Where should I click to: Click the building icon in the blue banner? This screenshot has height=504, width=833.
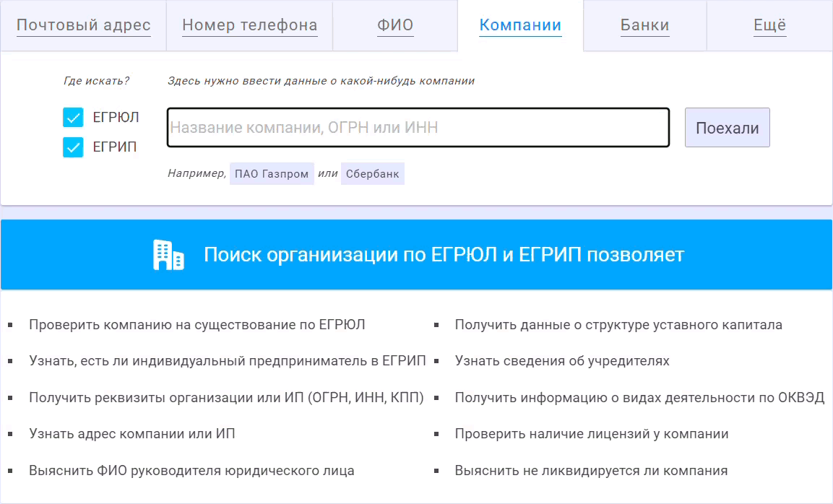pos(168,255)
